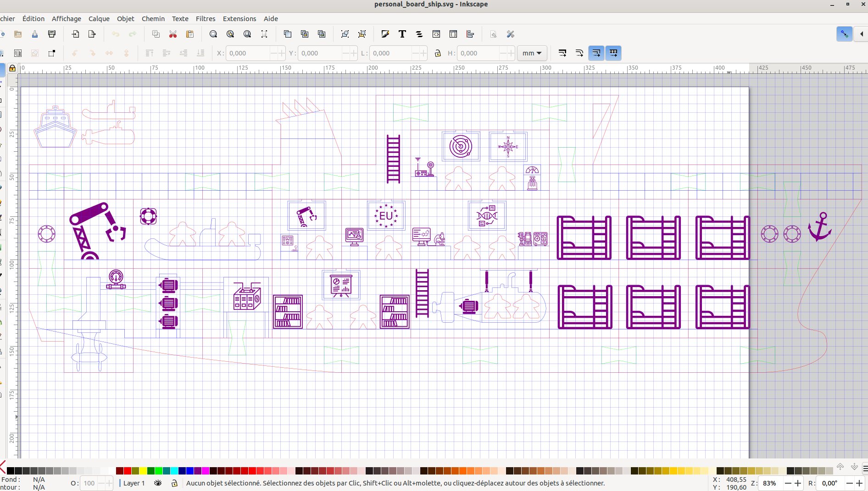Expand the snap options arrow panel
The image size is (868, 491).
[861, 34]
